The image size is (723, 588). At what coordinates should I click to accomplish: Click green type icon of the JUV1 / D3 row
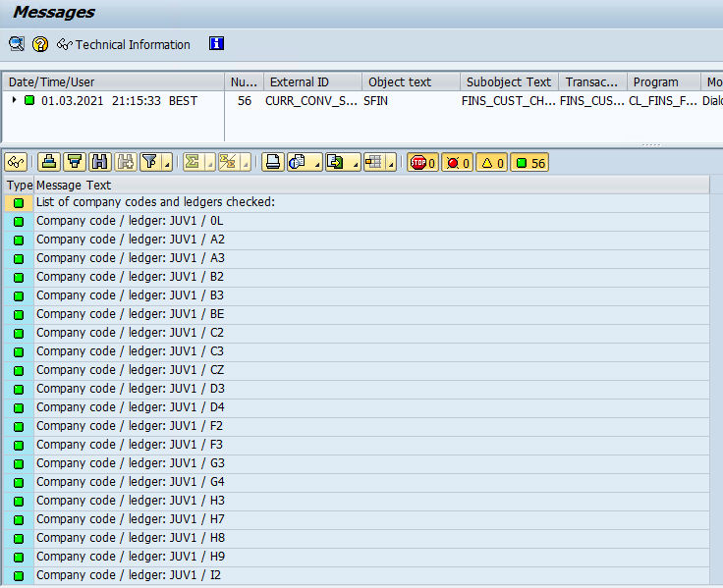click(x=19, y=389)
